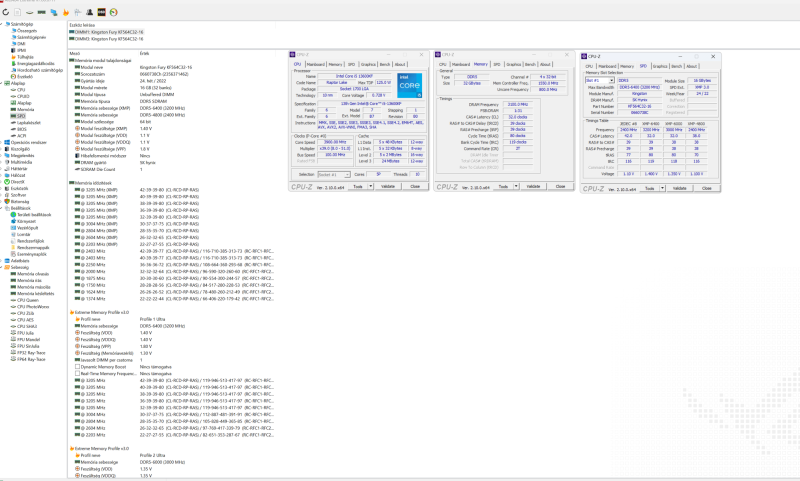Collapse the Alaplap parent tree node
Image resolution: width=800 pixels, height=481 pixels.
2,83
